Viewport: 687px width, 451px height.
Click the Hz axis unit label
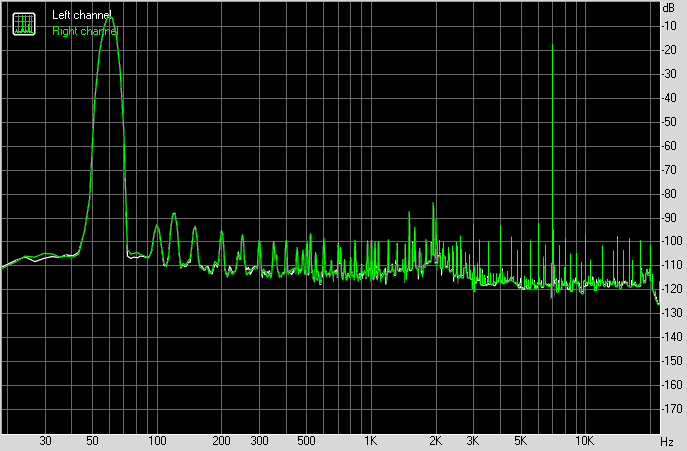667,441
